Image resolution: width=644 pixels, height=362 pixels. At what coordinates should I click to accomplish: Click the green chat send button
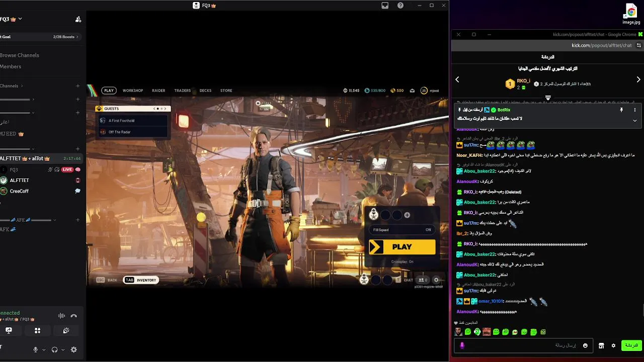pos(631,345)
